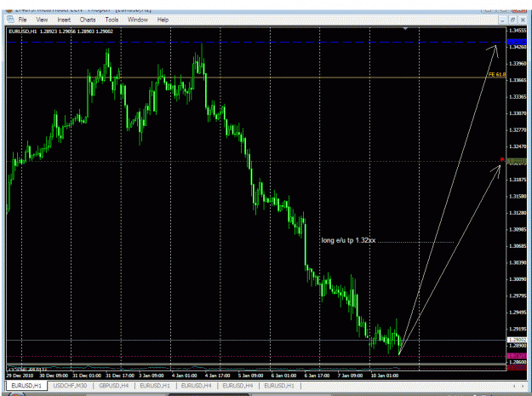Click the chart shift triangle marker

point(405,29)
